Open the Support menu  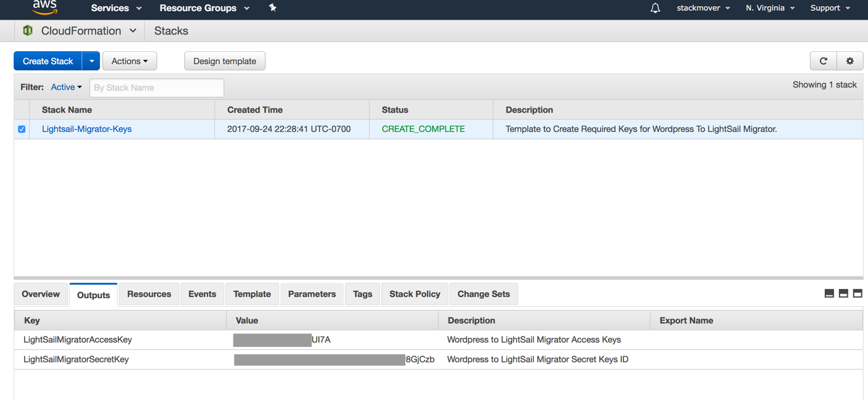(x=830, y=8)
